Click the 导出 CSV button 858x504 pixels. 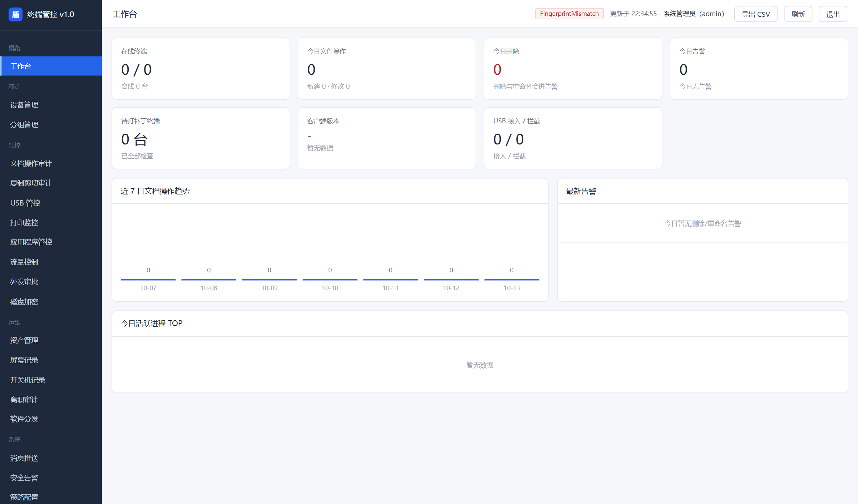click(756, 14)
